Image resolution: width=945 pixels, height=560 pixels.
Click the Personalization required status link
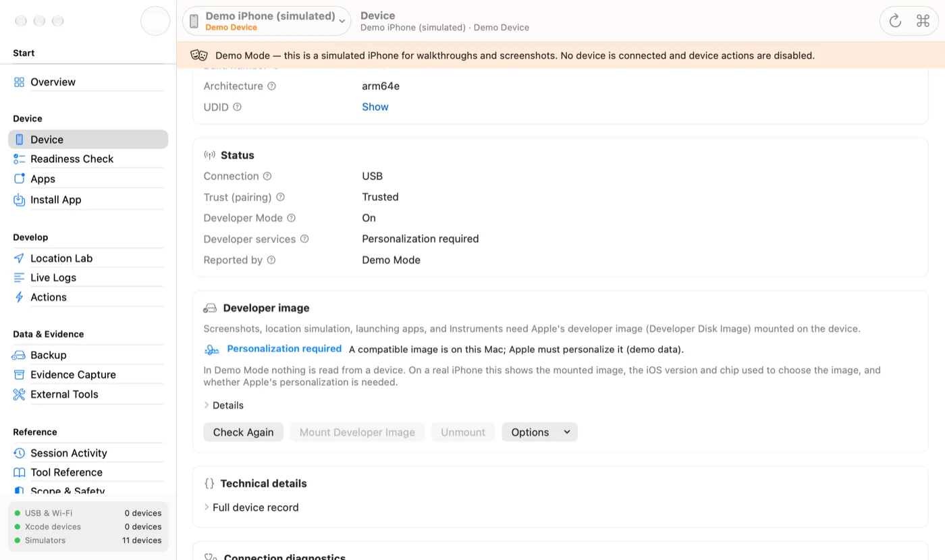click(x=284, y=349)
